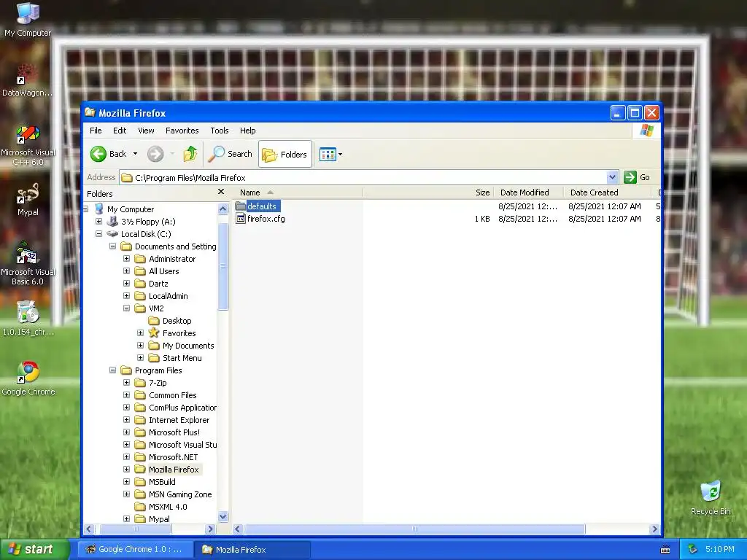Viewport: 747px width, 560px height.
Task: Go up one folder level
Action: point(190,154)
